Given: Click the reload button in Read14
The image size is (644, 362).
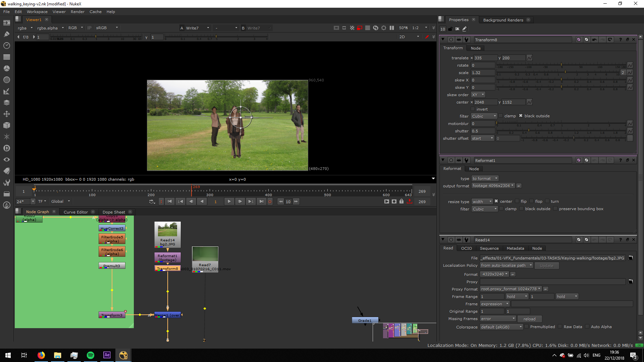Looking at the screenshot, I should coord(529,319).
